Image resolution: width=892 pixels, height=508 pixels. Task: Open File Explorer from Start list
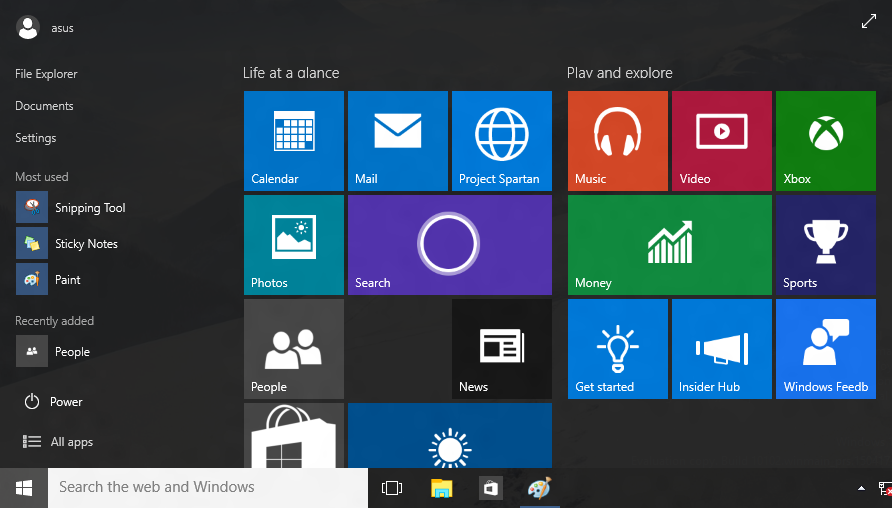[46, 74]
